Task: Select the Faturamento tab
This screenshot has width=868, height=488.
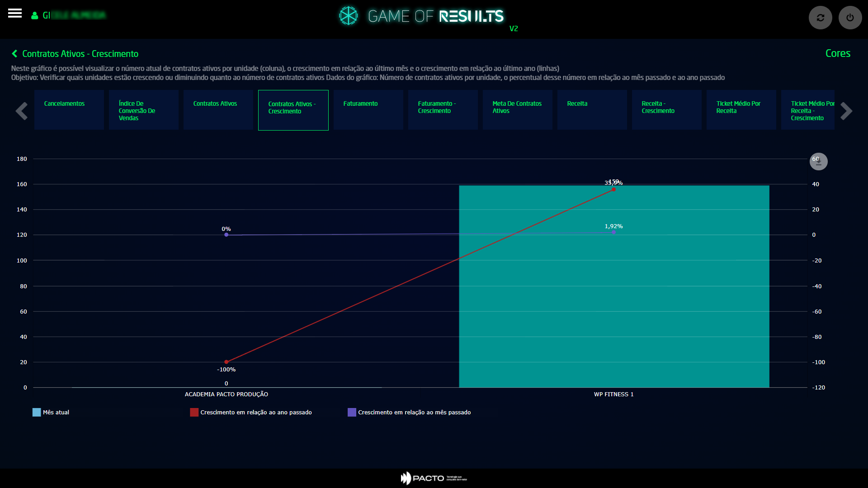Action: (368, 110)
